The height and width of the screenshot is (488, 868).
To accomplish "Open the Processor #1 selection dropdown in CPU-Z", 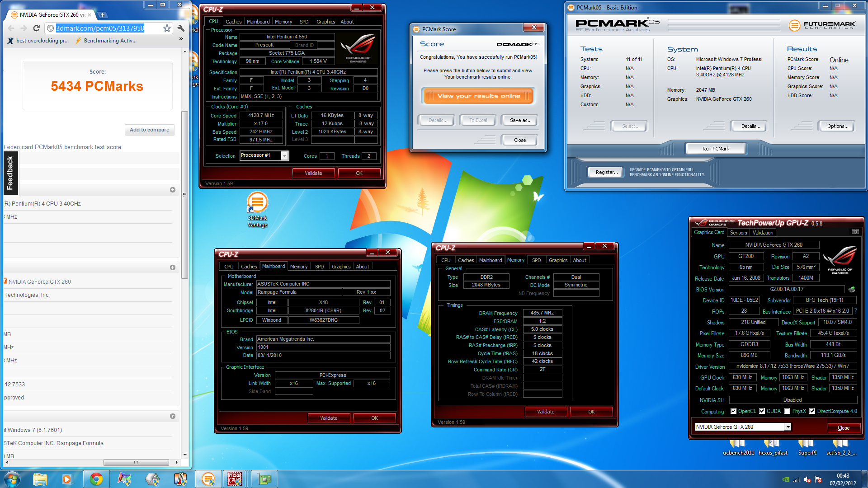I will tap(284, 156).
